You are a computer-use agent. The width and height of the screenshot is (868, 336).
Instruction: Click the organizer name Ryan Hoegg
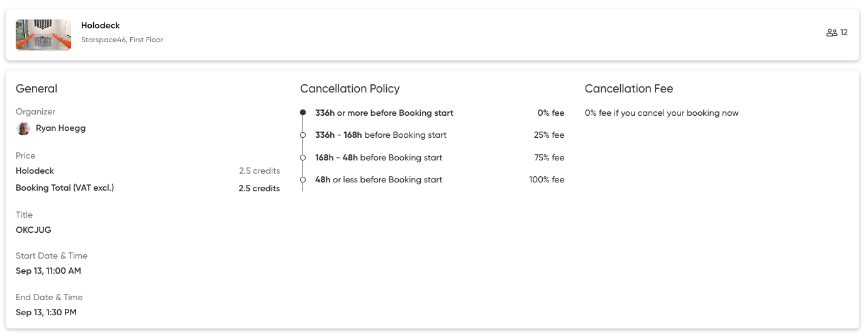(60, 128)
